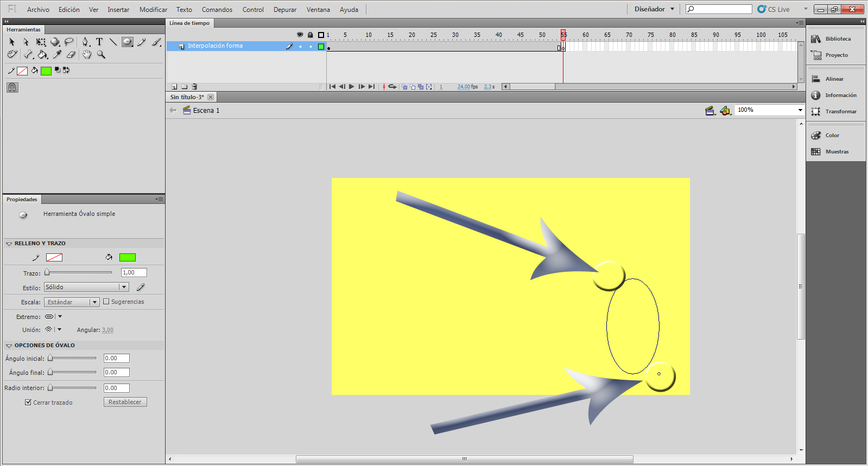Viewport: 868px width, 466px height.
Task: Enable the Sugerencias checkbox
Action: (106, 302)
